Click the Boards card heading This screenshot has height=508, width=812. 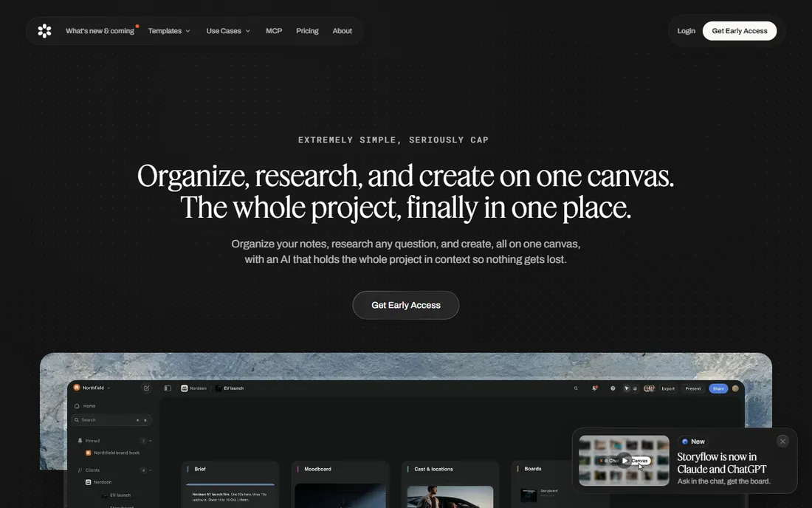coord(533,469)
